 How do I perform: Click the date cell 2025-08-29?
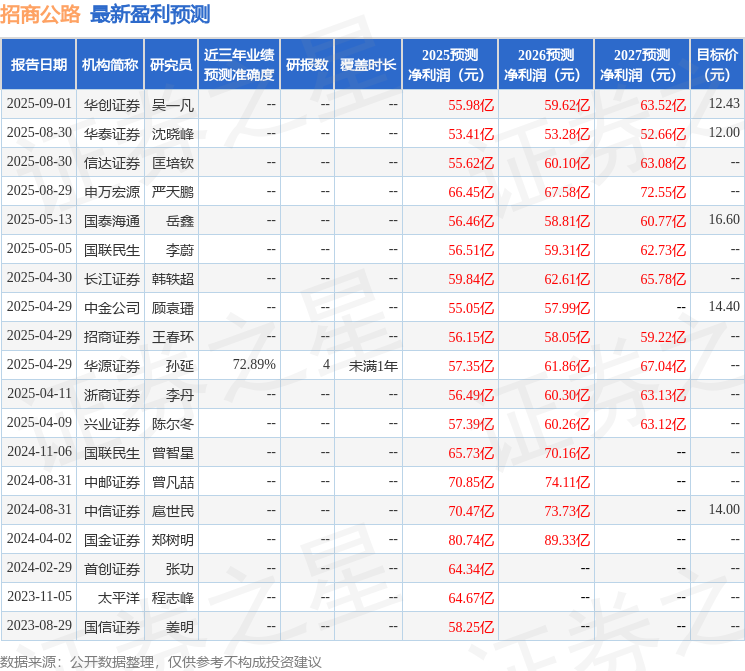pyautogui.click(x=39, y=191)
